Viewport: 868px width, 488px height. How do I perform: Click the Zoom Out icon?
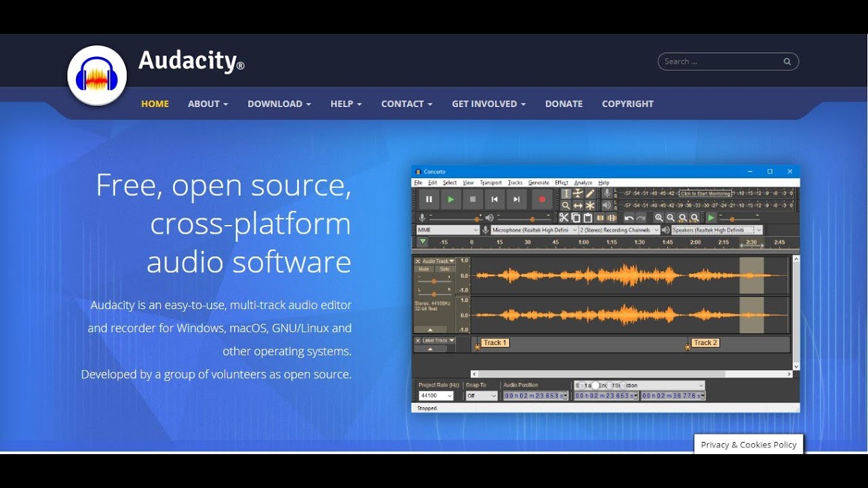pyautogui.click(x=671, y=218)
